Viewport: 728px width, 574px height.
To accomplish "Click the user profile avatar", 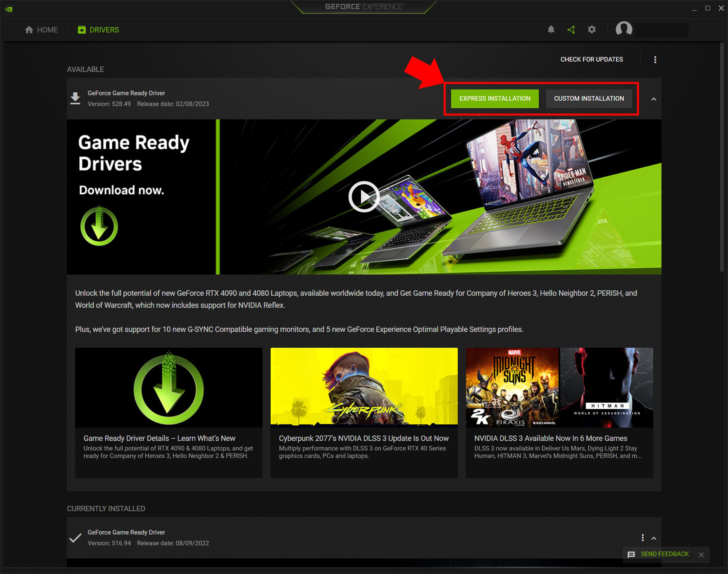I will (624, 29).
